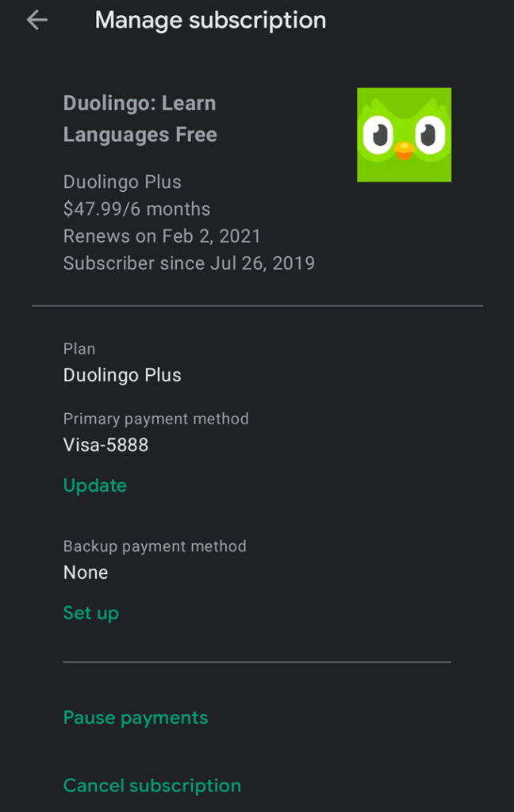The image size is (514, 812).
Task: Select the Subscriber since Jul 26, 2019 line
Action: [189, 262]
